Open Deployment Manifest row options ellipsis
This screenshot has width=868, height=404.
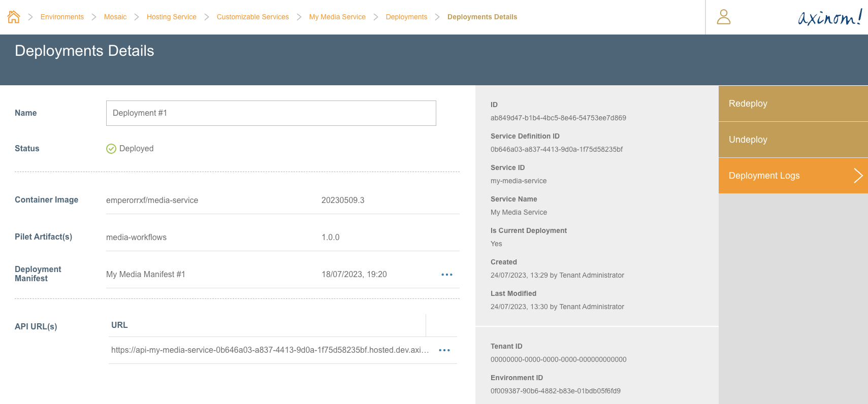coord(446,275)
